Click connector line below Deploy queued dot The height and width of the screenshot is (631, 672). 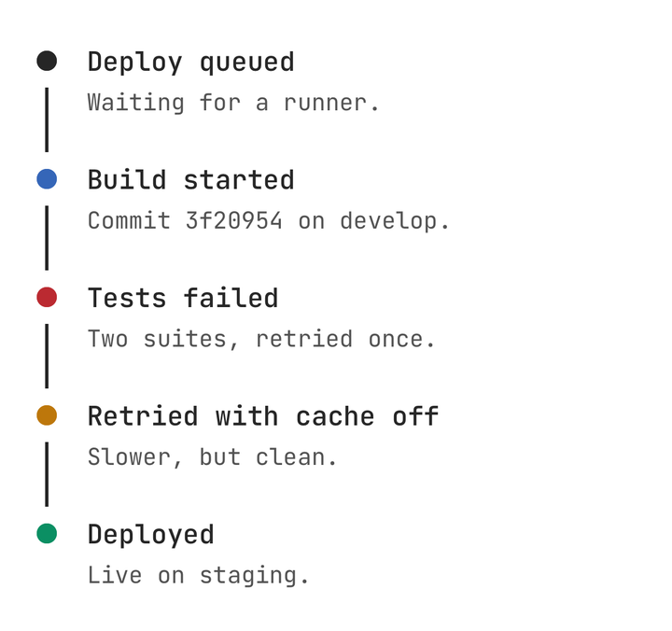coord(47,119)
